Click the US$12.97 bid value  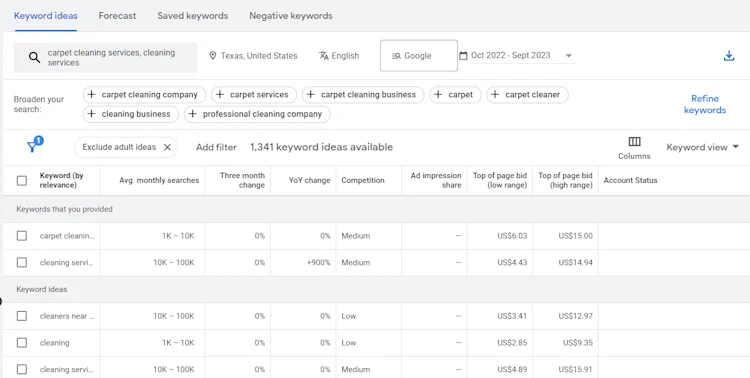[x=575, y=316]
